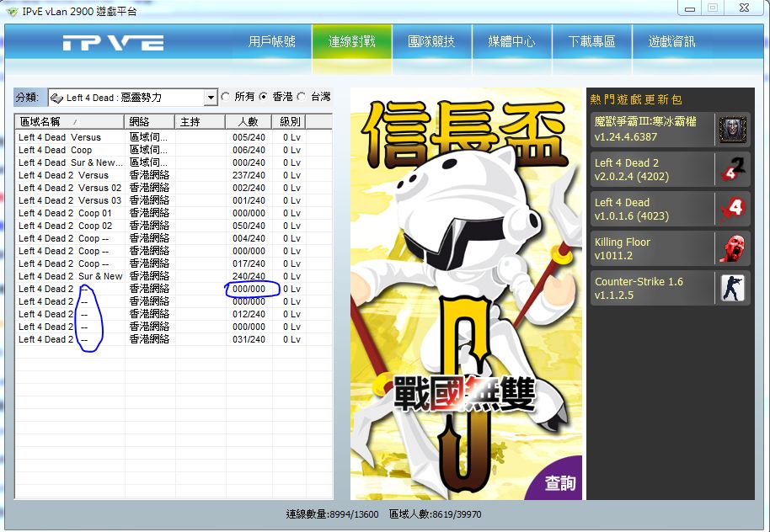Select the Left 4 Dead Coop room
Image resolution: width=770 pixels, height=532 pixels.
click(174, 150)
